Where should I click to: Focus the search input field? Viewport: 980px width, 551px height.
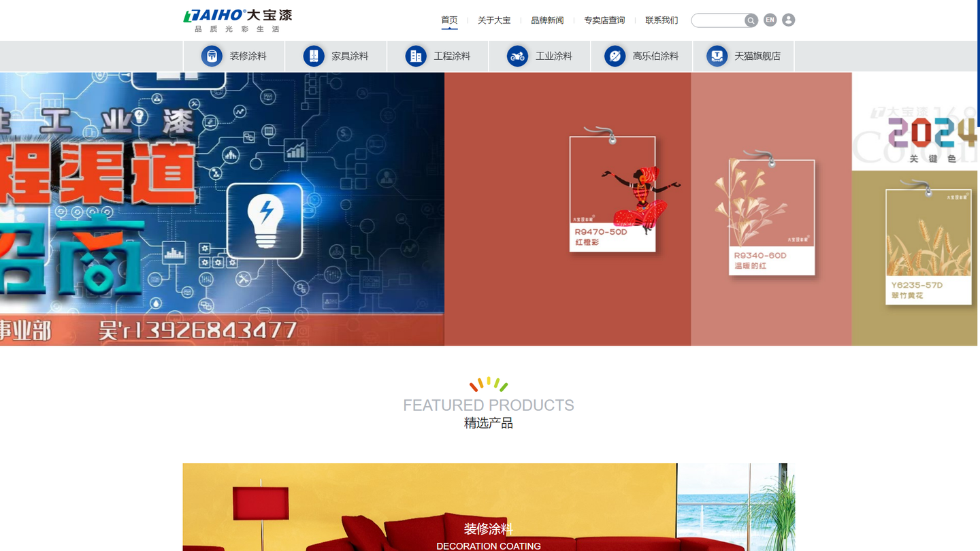[x=719, y=20]
